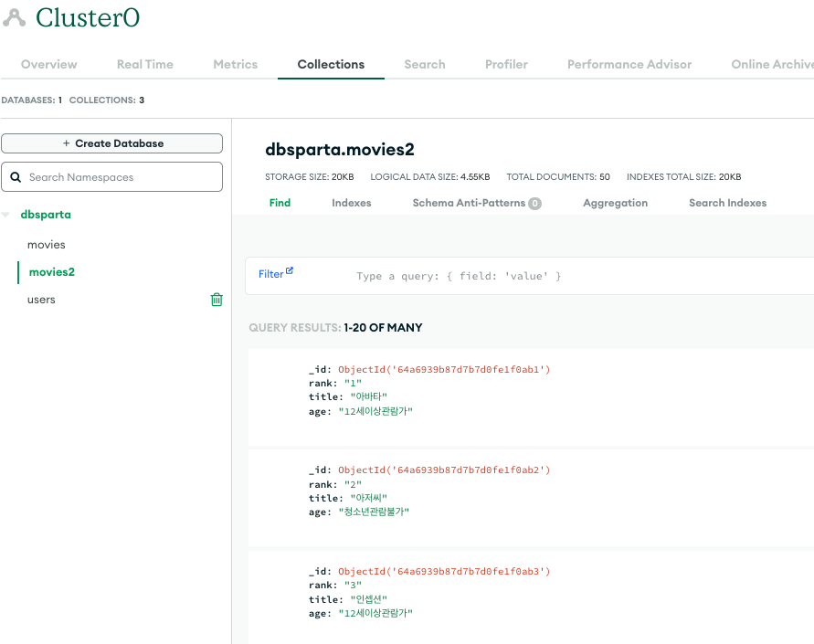The image size is (814, 644).
Task: Open the Overview tab
Action: pyautogui.click(x=48, y=64)
